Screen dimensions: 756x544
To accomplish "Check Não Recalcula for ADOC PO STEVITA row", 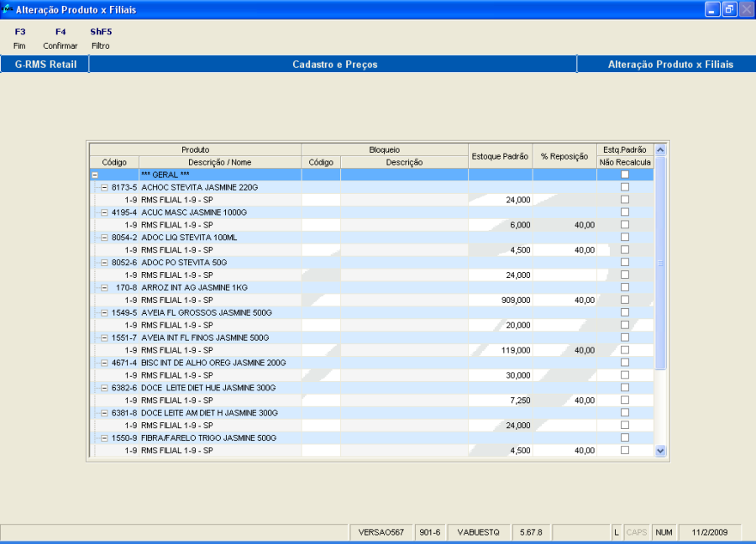I will coord(625,262).
